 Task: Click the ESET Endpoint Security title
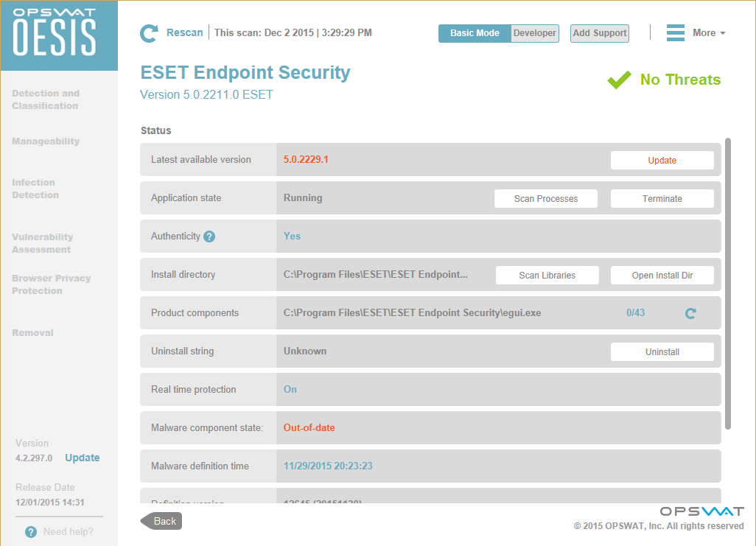coord(245,73)
